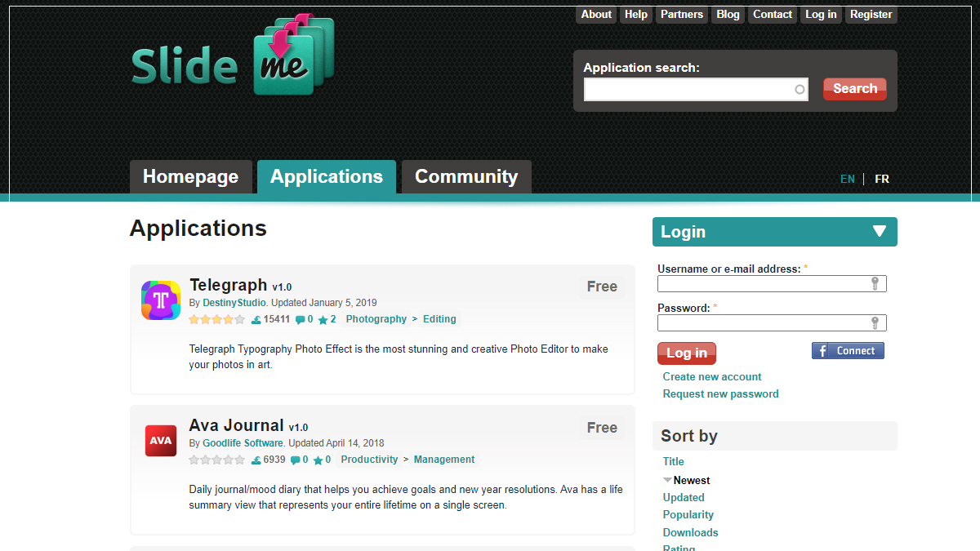Screen dimensions: 980x551
Task: Click Telegraph favorites star showing 2
Action: pyautogui.click(x=323, y=319)
